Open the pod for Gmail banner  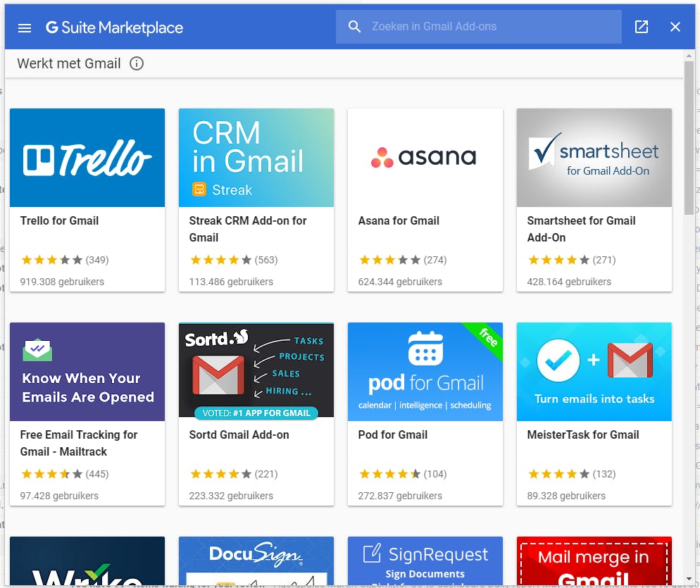[x=425, y=372]
